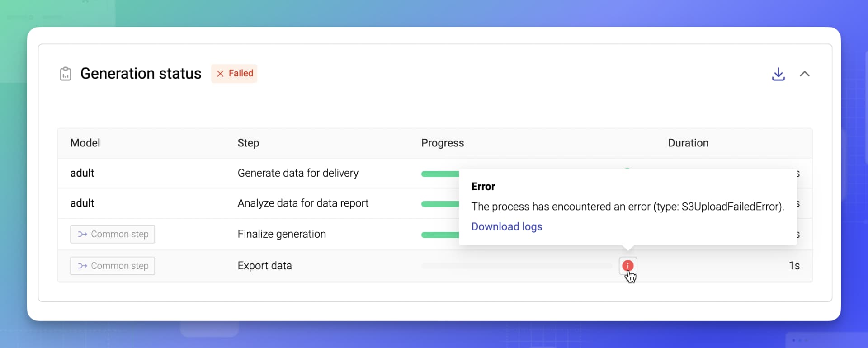Click the red error info icon on Export data row
This screenshot has height=348, width=868.
pos(628,266)
